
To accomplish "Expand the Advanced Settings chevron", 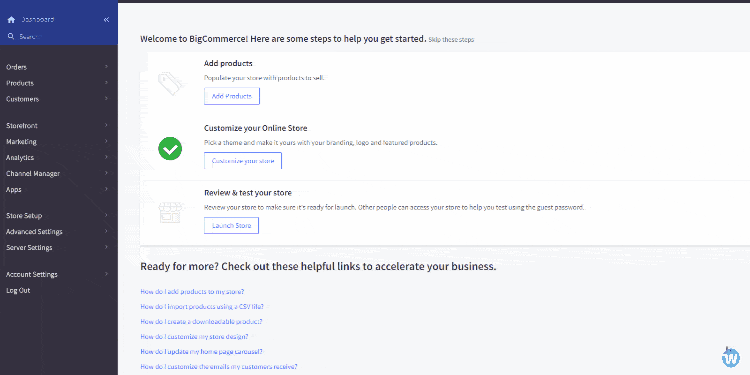I will point(106,232).
